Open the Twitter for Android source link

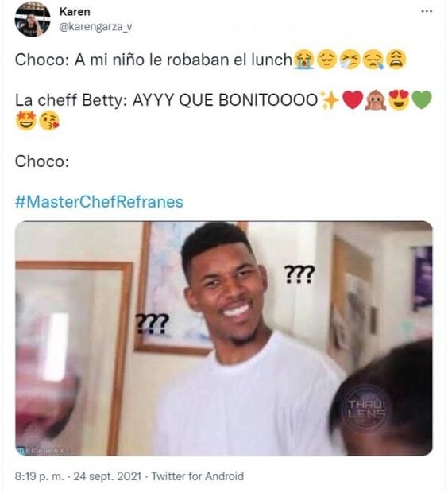coord(198,476)
